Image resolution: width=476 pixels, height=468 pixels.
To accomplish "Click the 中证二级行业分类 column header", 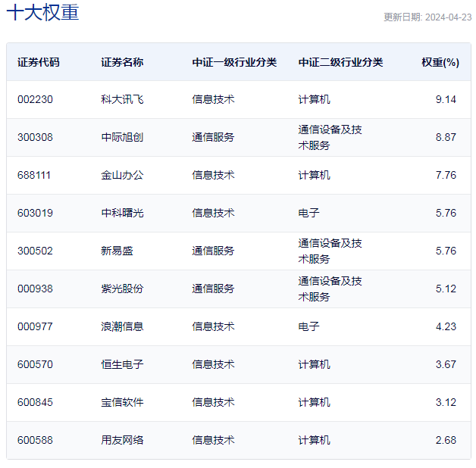I will pyautogui.click(x=340, y=62).
